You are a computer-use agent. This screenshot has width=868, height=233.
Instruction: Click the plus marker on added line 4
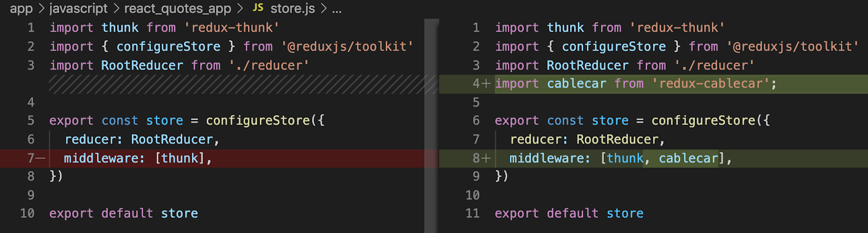coord(486,84)
